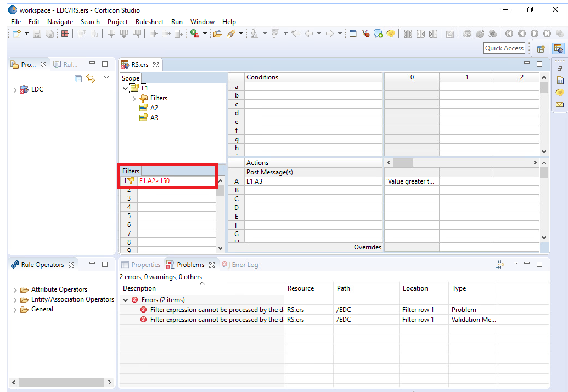
Task: Select the Corticon perspective icon at far right
Action: [x=558, y=48]
